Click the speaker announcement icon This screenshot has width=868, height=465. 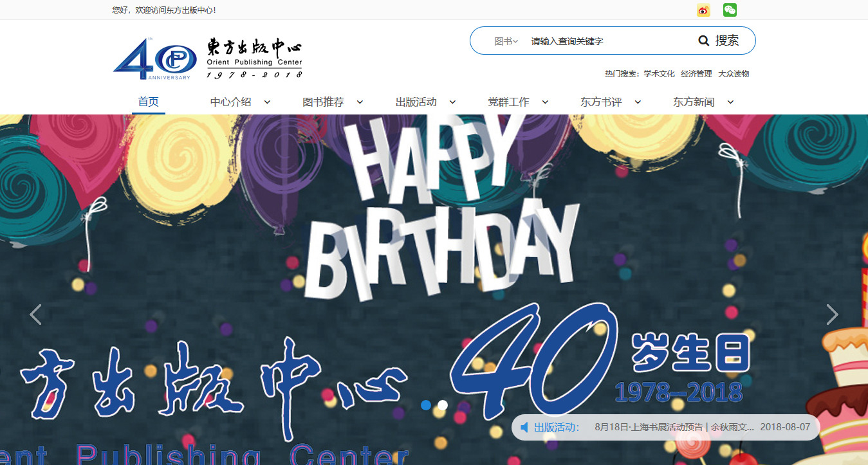(x=524, y=427)
